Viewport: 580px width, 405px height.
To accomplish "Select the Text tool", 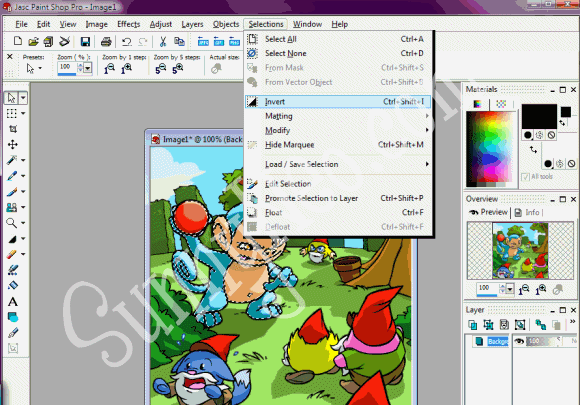I will [x=13, y=302].
